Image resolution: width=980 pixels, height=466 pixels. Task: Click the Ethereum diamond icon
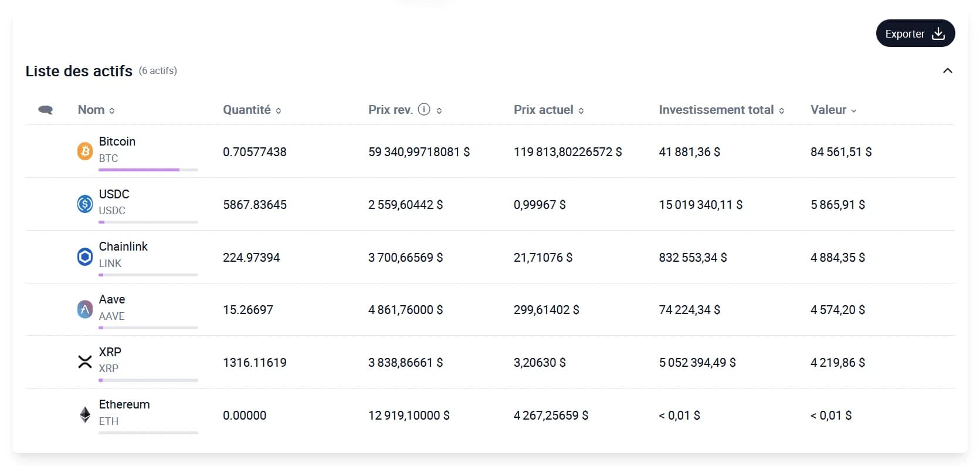pos(85,415)
